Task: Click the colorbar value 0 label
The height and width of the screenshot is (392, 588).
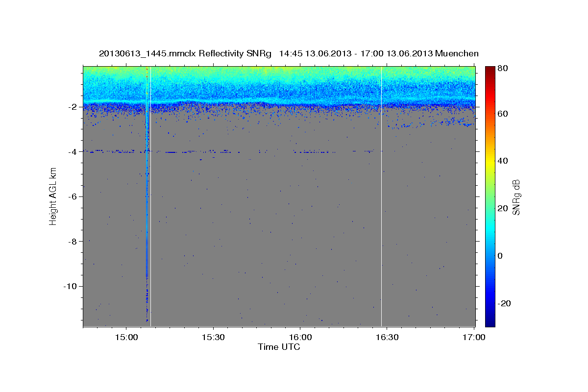Action: point(501,256)
